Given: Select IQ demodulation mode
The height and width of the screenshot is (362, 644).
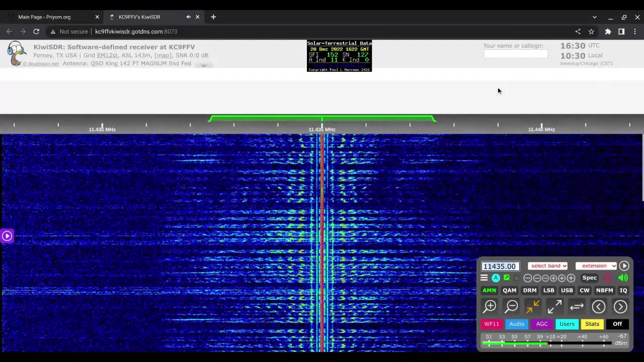Looking at the screenshot, I should pyautogui.click(x=623, y=290).
